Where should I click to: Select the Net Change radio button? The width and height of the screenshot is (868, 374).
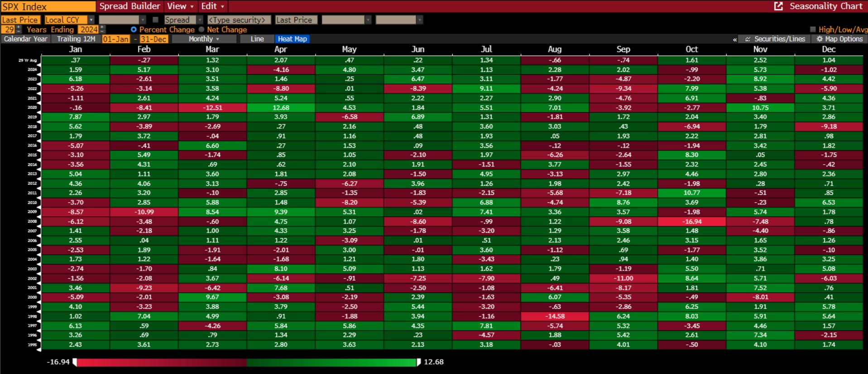201,29
